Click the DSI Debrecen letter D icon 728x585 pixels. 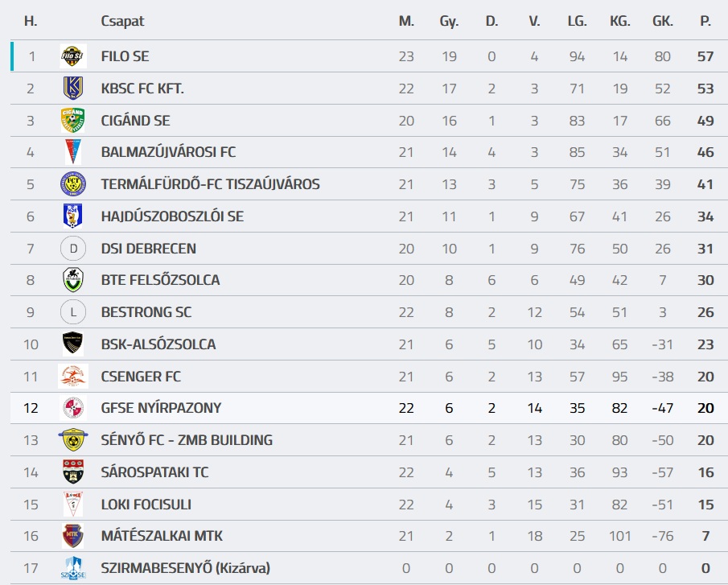click(x=73, y=249)
